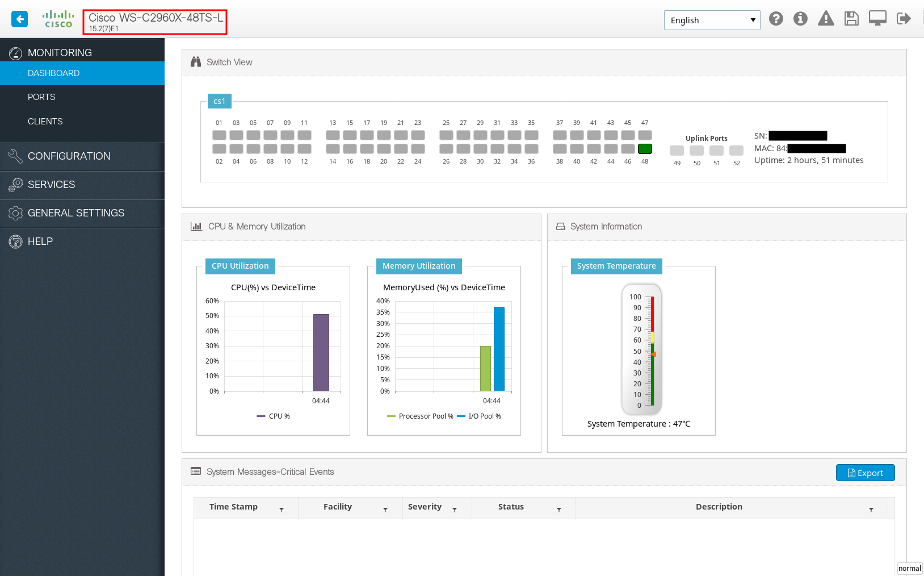The image size is (924, 576).
Task: Select switch port 02
Action: (x=219, y=149)
